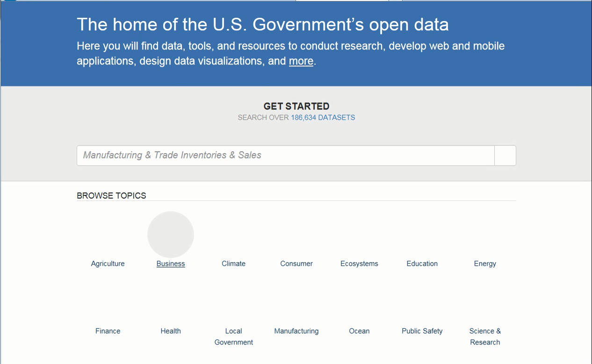
Task: Click the dataset search input field
Action: pos(285,155)
